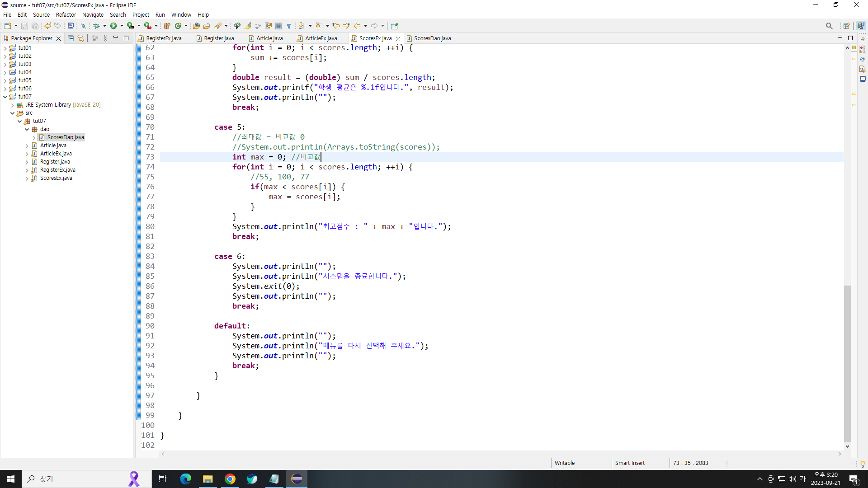
Task: Toggle Link with Editor in Package Explorer
Action: [81, 38]
